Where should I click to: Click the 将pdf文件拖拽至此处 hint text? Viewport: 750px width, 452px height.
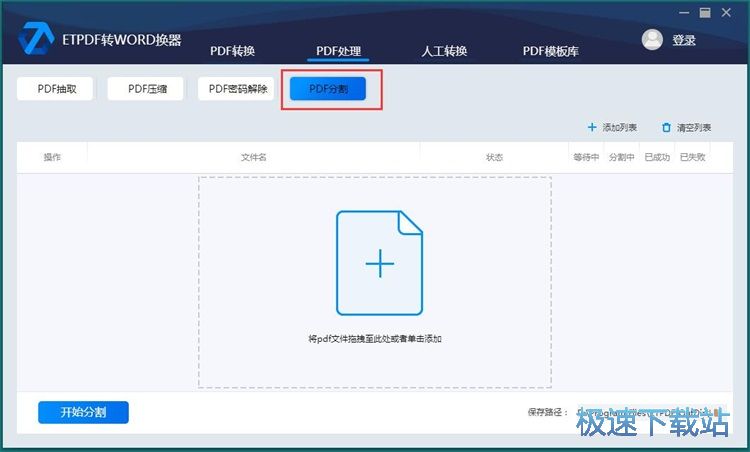pyautogui.click(x=375, y=339)
